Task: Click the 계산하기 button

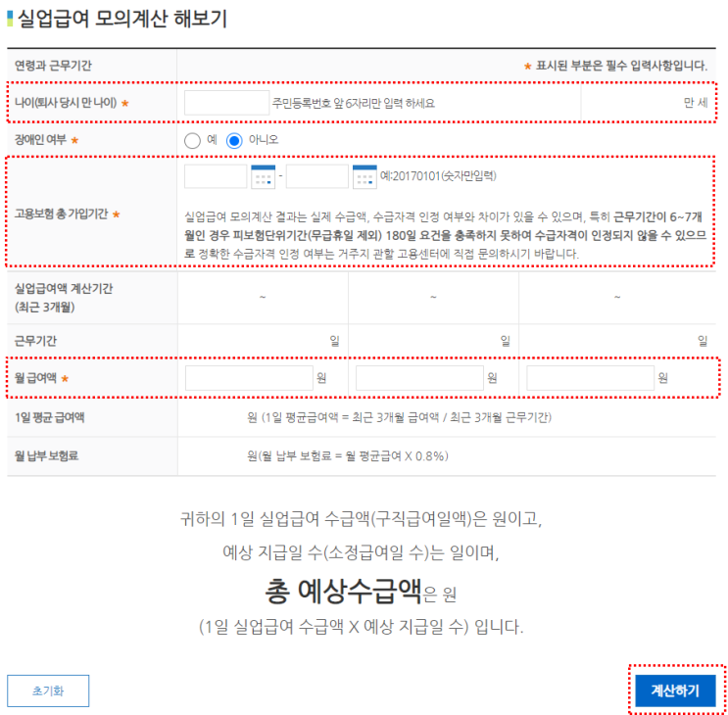Action: 675,691
